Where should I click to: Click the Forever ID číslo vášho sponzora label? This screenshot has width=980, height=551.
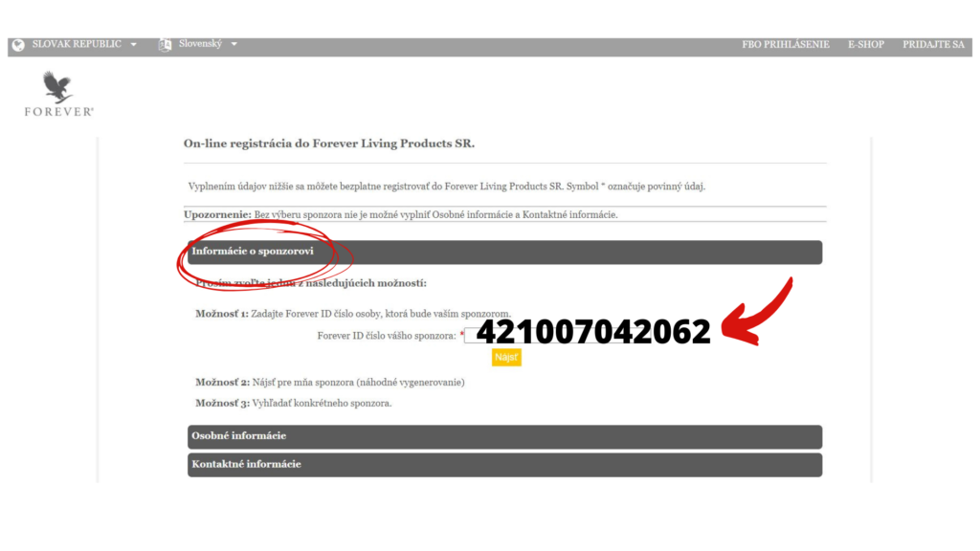click(387, 336)
